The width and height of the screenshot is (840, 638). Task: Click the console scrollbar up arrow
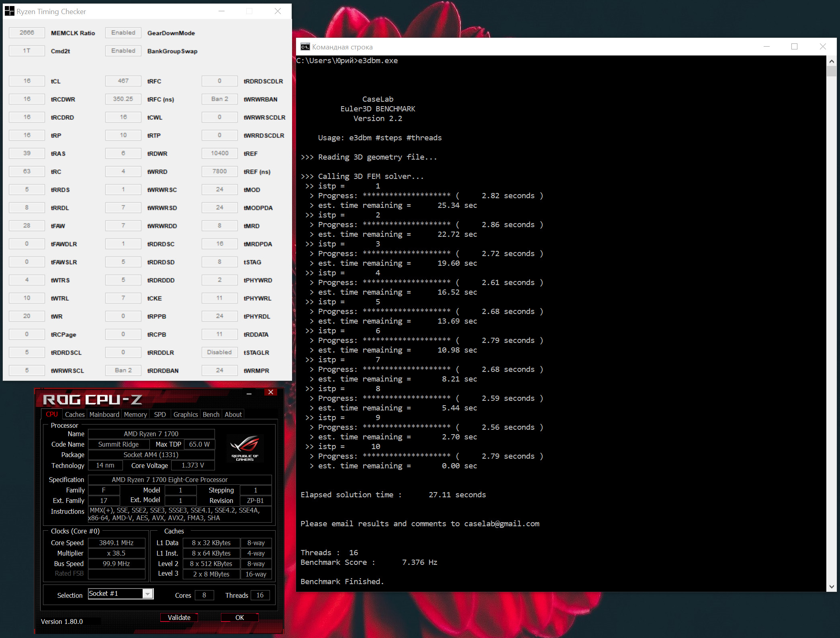(832, 62)
